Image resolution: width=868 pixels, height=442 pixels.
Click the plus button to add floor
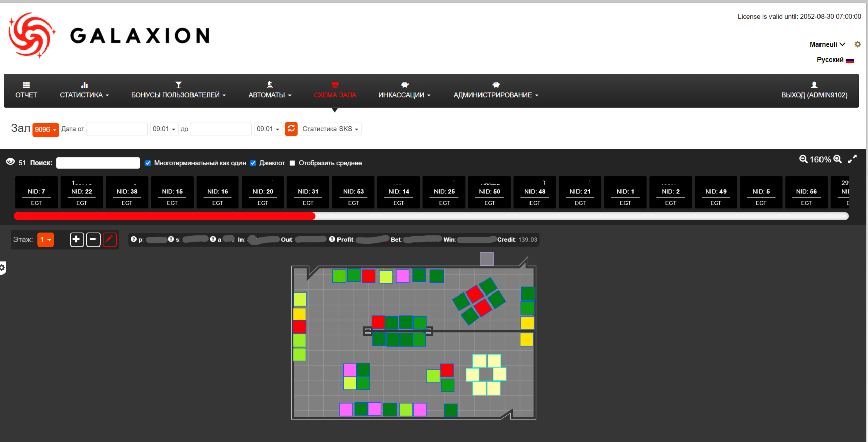pyautogui.click(x=77, y=239)
